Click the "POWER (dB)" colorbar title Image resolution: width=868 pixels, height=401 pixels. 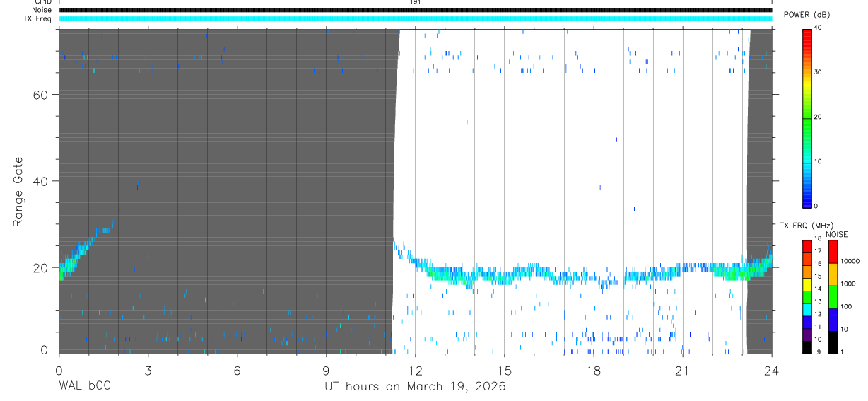(807, 15)
